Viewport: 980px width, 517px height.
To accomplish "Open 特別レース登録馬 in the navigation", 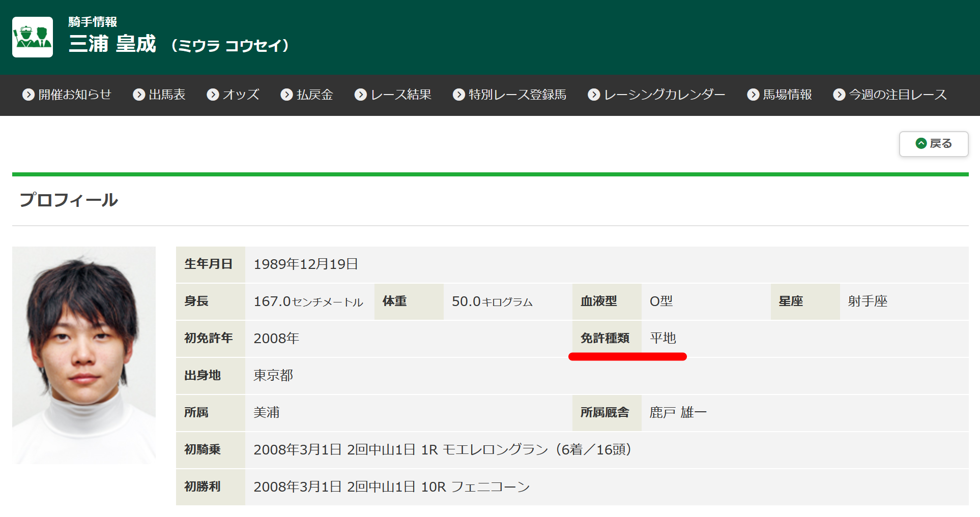I will (x=509, y=95).
